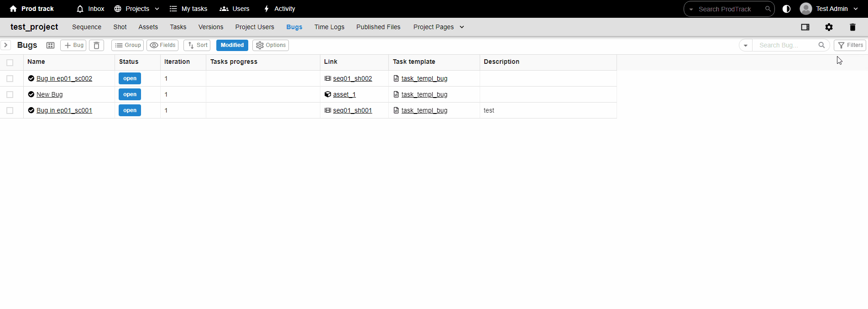Toggle the Modified filter button
The width and height of the screenshot is (868, 309).
click(232, 45)
